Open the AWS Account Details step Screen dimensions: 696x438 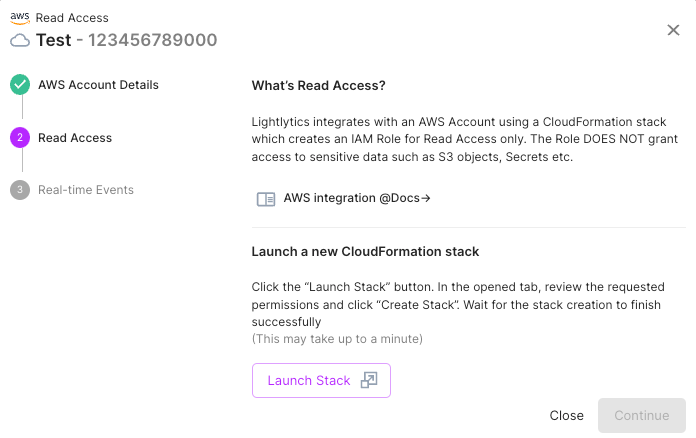click(x=98, y=85)
